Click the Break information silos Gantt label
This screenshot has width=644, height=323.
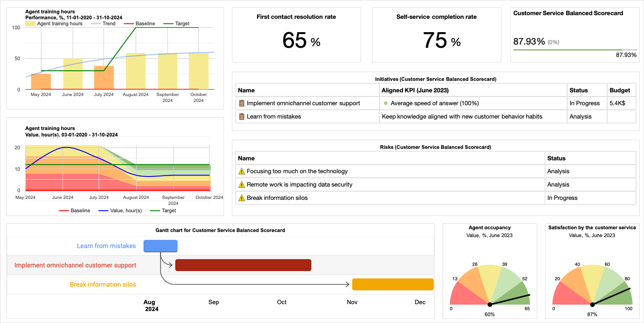tap(103, 284)
